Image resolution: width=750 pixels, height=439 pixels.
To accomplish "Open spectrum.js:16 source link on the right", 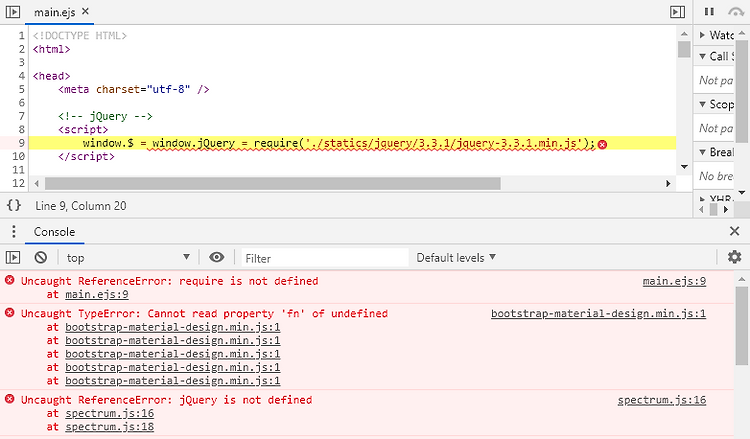I will coord(662,400).
